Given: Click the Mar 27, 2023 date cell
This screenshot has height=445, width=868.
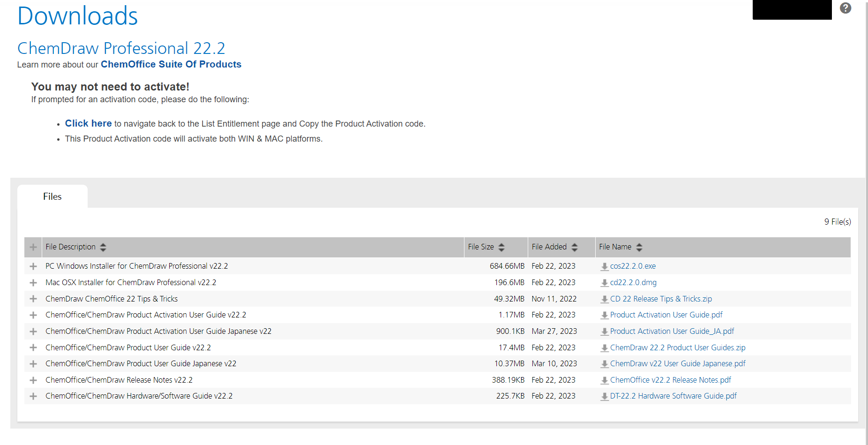Looking at the screenshot, I should click(554, 331).
